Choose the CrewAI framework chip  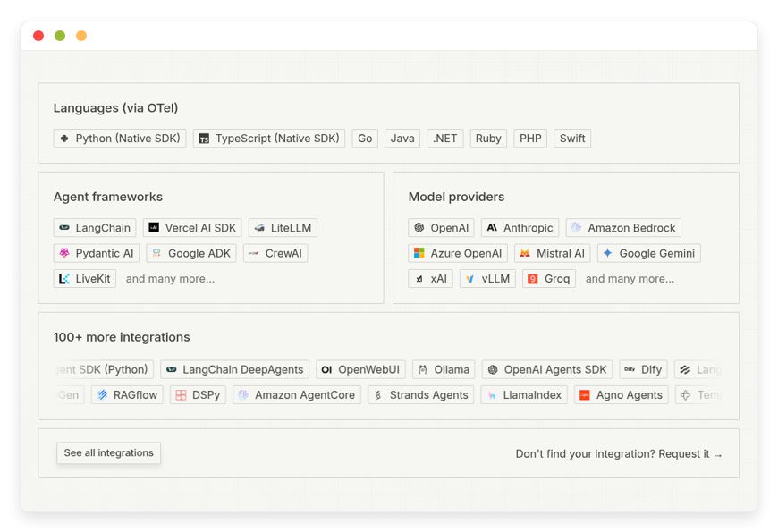(275, 253)
